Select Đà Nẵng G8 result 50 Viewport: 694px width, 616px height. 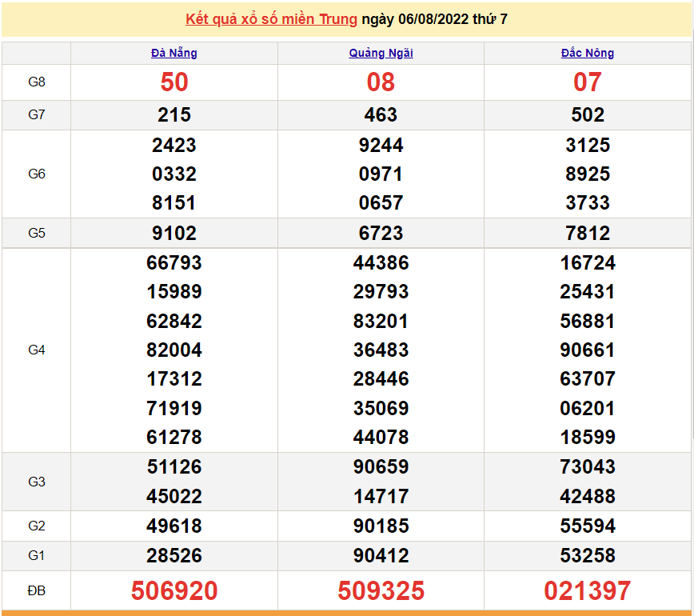tap(174, 82)
